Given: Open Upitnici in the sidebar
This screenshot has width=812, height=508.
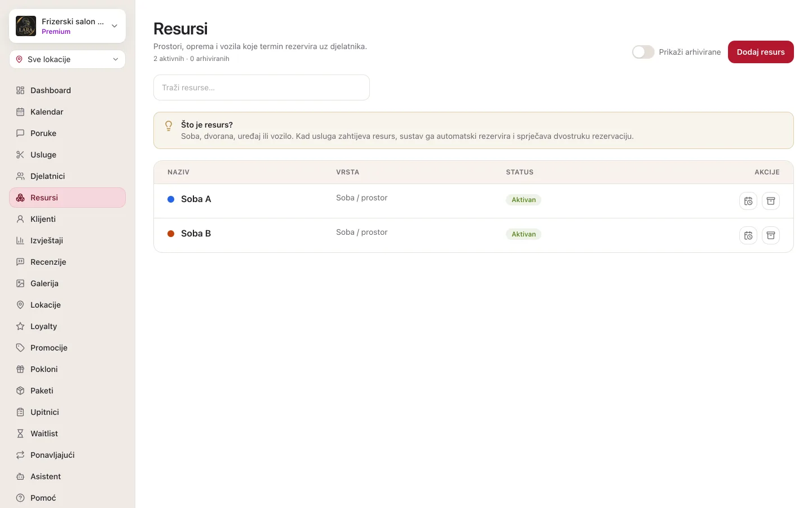Looking at the screenshot, I should click(x=67, y=412).
